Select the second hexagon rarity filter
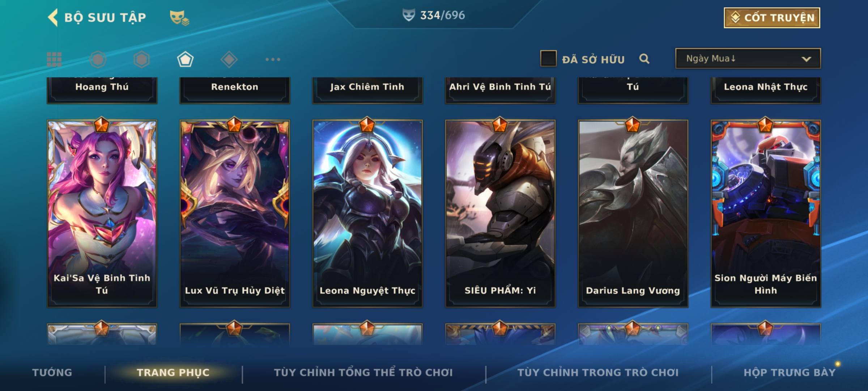868x391 pixels. pos(141,59)
